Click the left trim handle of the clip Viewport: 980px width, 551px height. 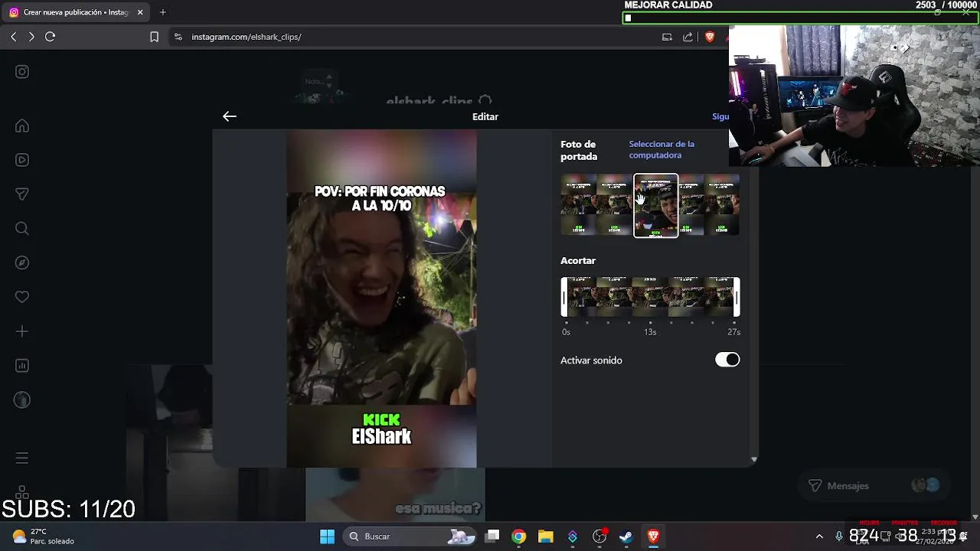pos(564,297)
